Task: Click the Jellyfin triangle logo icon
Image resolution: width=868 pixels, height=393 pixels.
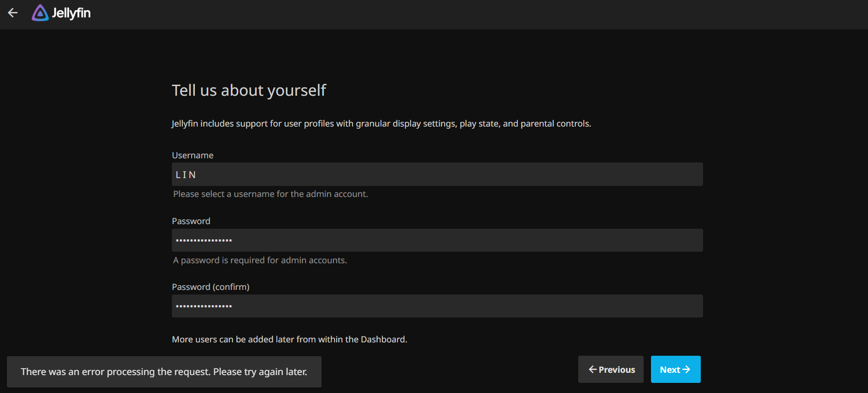Action: pyautogui.click(x=40, y=13)
